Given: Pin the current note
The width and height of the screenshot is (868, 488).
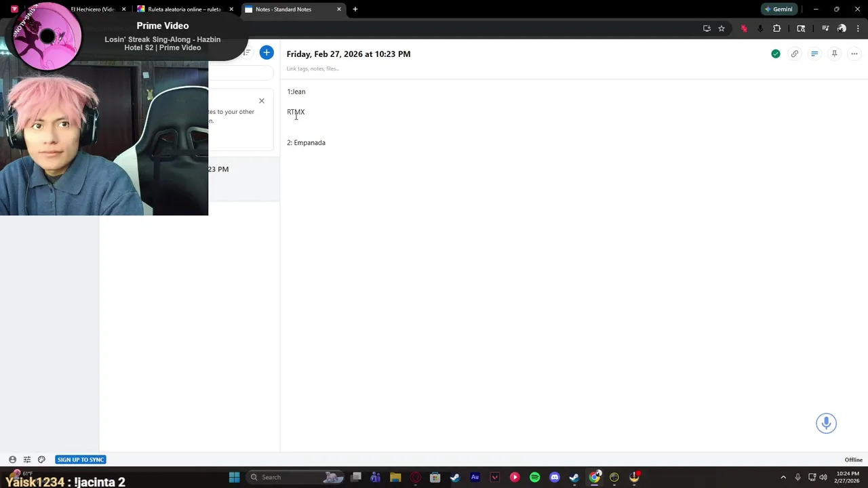Looking at the screenshot, I should click(x=834, y=54).
